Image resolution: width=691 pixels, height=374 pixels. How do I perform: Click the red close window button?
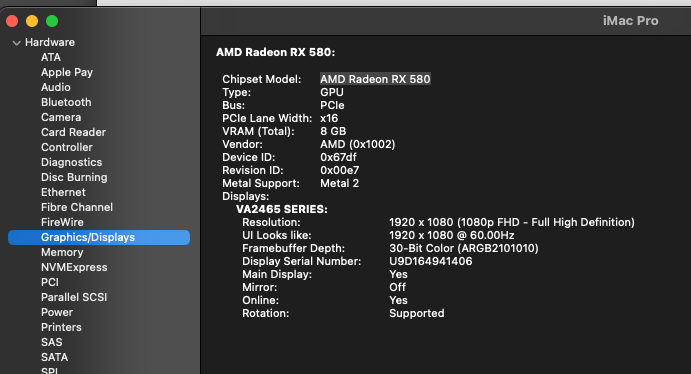pos(12,21)
